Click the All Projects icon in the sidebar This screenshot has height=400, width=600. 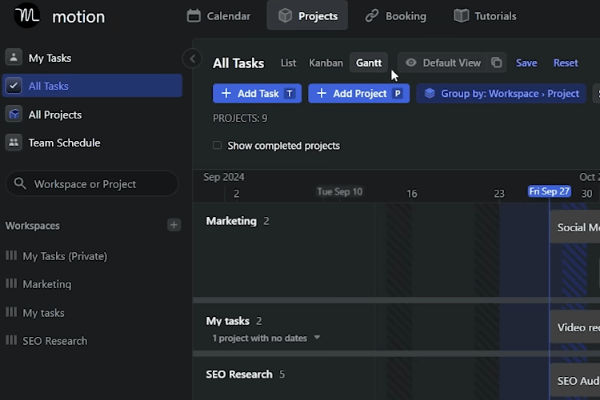click(14, 115)
